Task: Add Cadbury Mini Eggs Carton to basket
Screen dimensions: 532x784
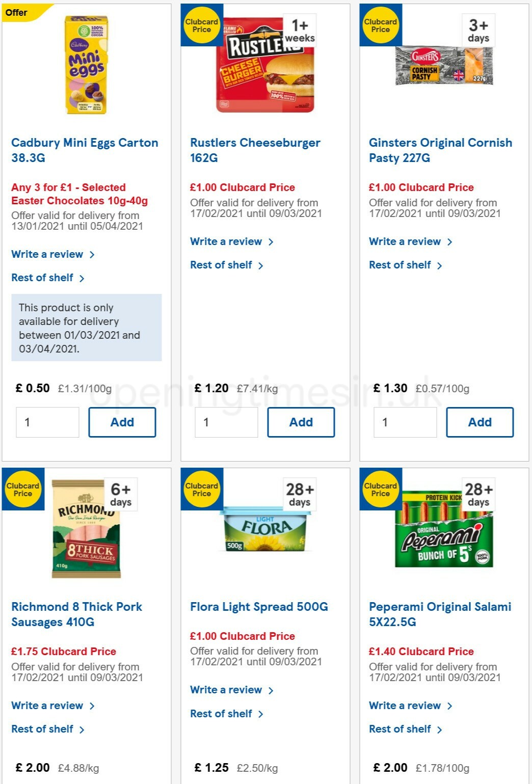Action: [122, 422]
